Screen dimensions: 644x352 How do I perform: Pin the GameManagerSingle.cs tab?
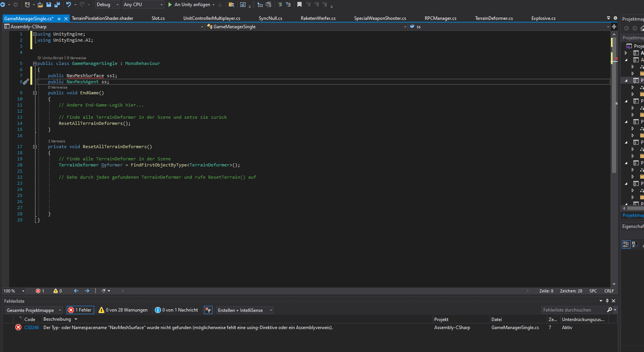pos(59,18)
